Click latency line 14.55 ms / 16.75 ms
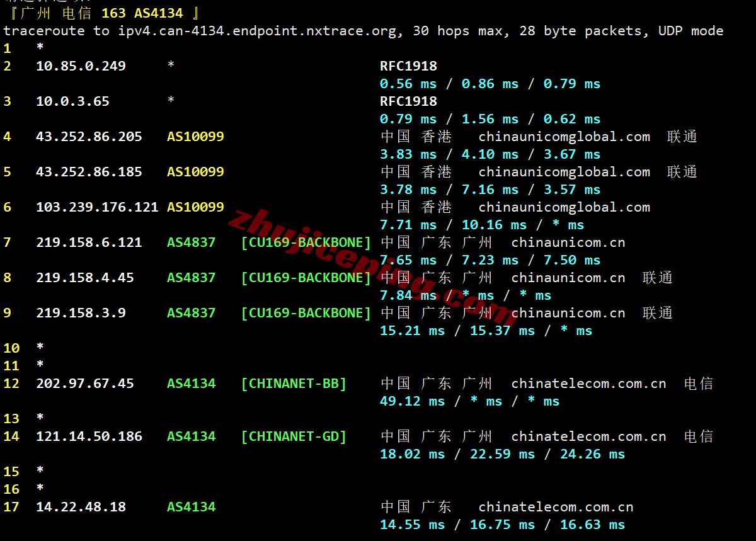This screenshot has height=541, width=756. click(x=503, y=525)
